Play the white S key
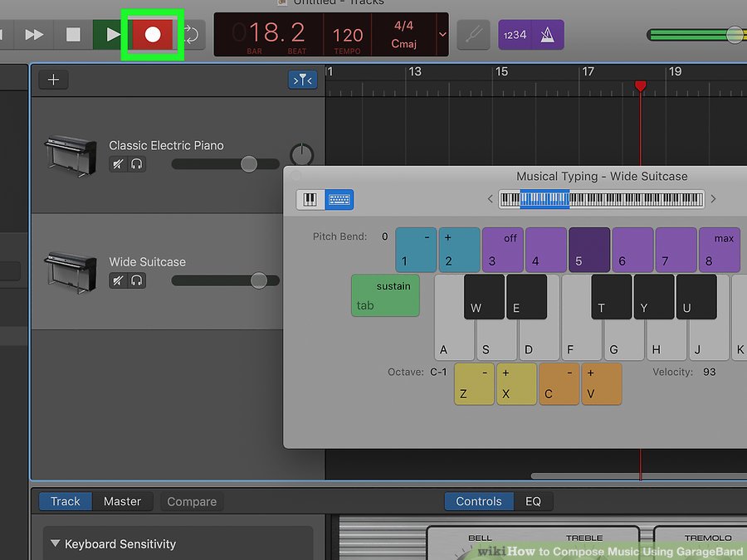The image size is (747, 560). (x=496, y=340)
